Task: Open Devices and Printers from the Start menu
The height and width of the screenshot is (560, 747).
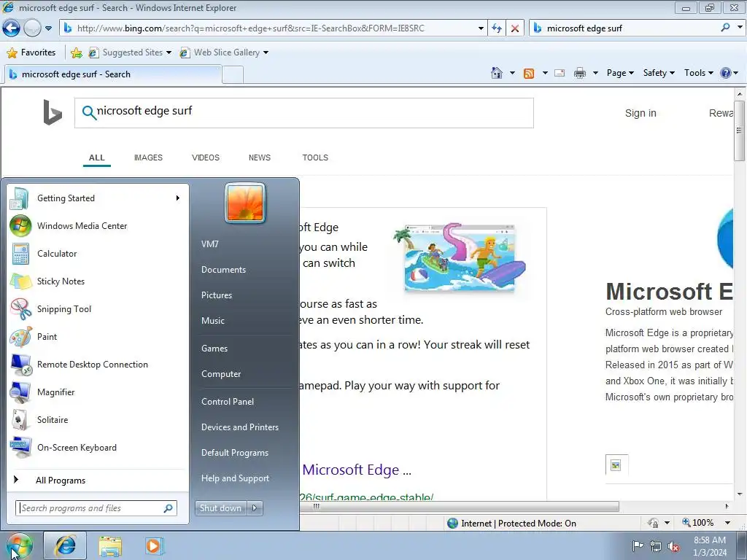Action: click(x=239, y=427)
